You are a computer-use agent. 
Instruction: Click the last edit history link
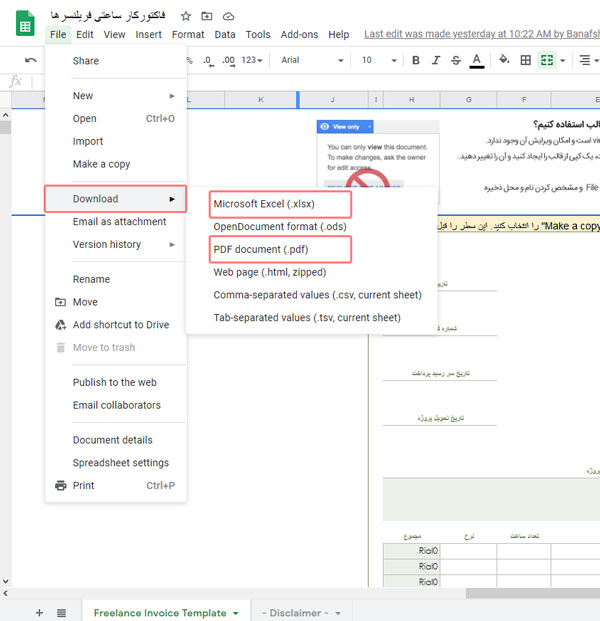click(480, 34)
